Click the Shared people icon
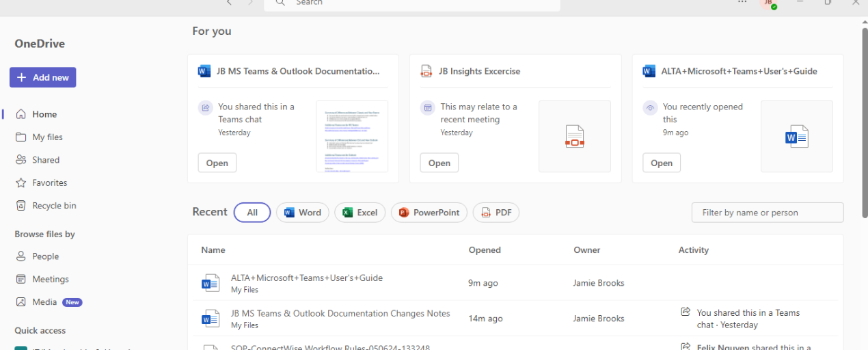This screenshot has height=350, width=868. (21, 160)
